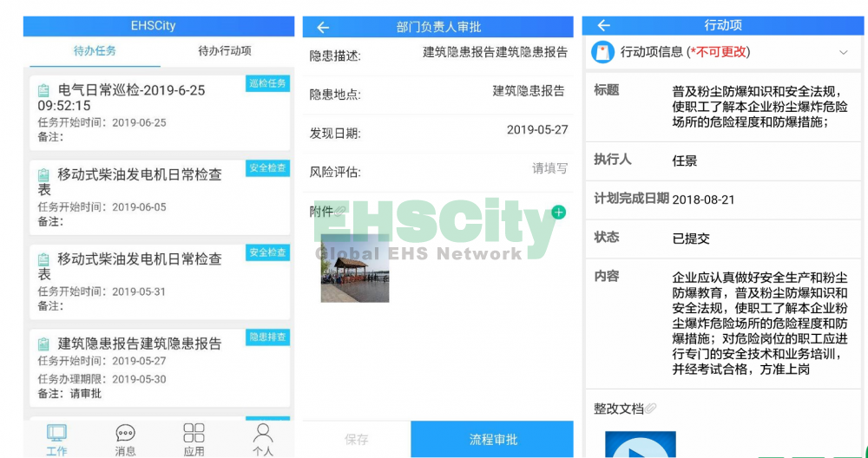
Task: Collapse the 行动项信息 section chevron
Action: pos(843,53)
